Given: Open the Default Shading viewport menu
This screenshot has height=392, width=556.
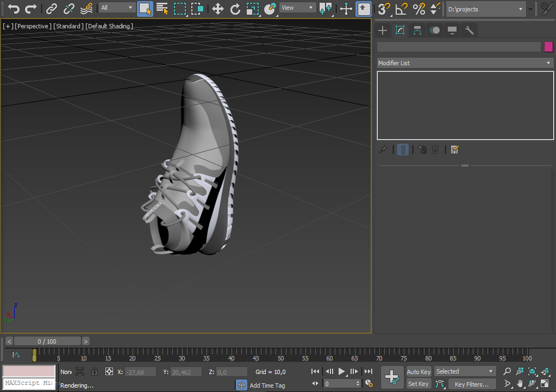Looking at the screenshot, I should [109, 26].
